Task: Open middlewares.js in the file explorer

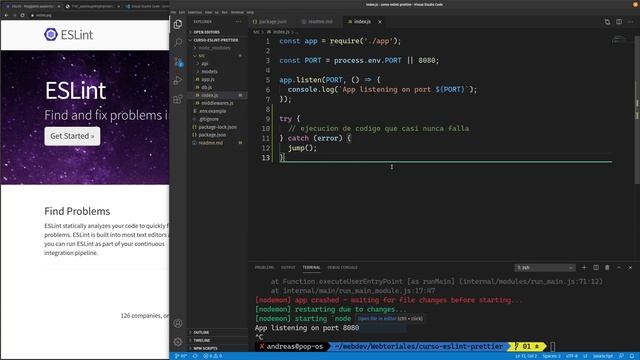Action: coord(218,103)
